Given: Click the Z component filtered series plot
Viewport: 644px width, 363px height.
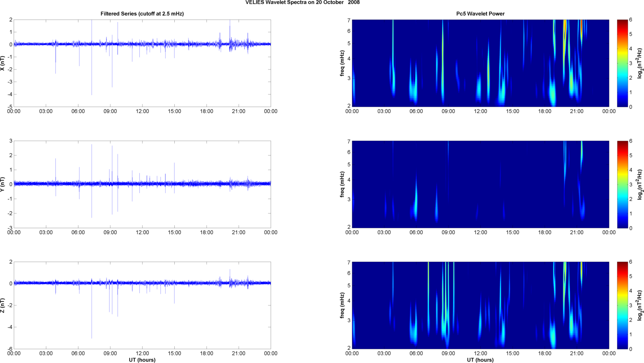Looking at the screenshot, I should point(142,305).
